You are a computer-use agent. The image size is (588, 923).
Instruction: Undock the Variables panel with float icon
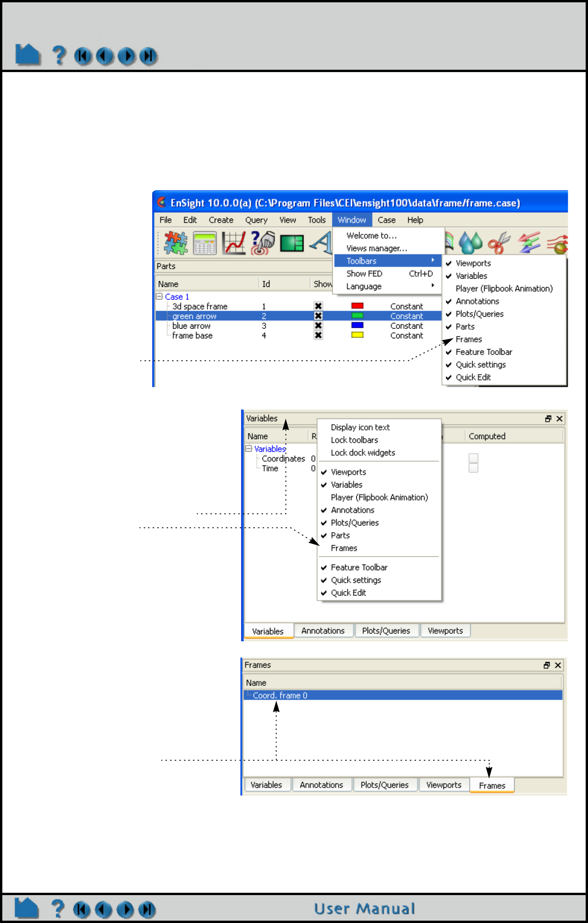click(548, 418)
